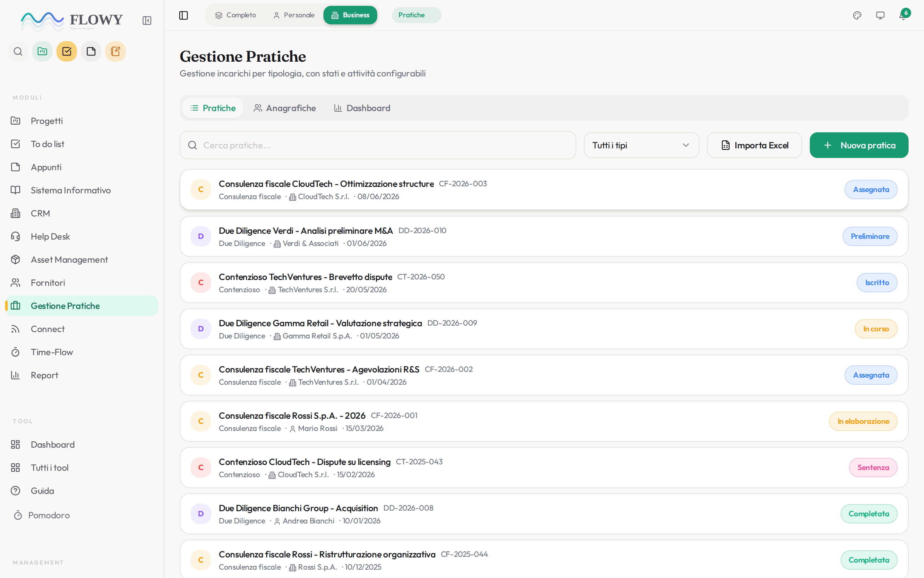Open Guida help entry
924x578 pixels.
click(x=82, y=491)
